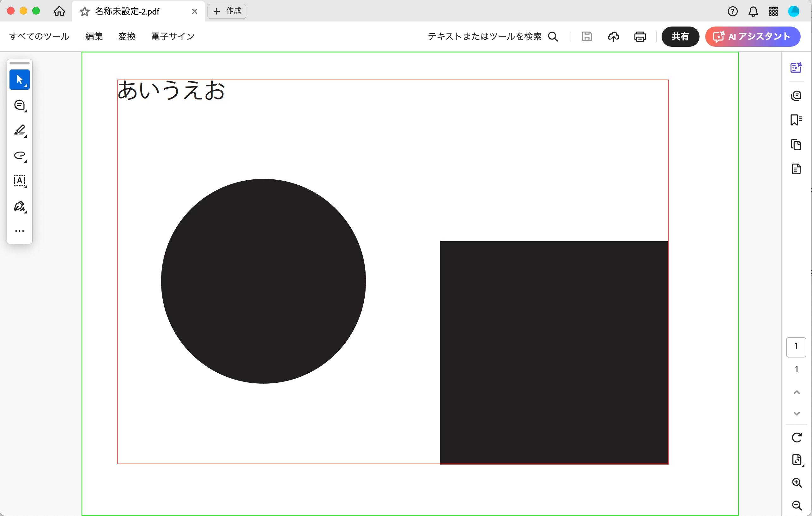Expand more tools with three dots
812x516 pixels.
click(x=20, y=231)
